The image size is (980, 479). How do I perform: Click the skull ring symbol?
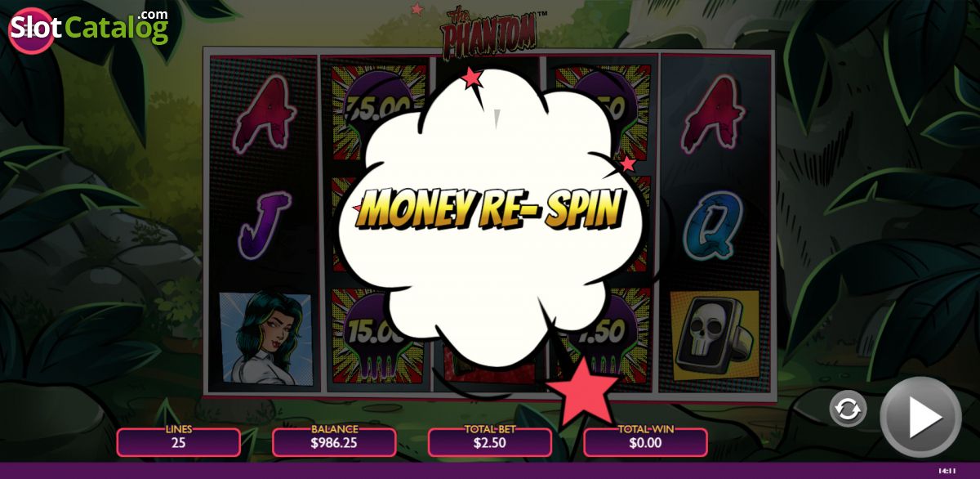tap(714, 335)
